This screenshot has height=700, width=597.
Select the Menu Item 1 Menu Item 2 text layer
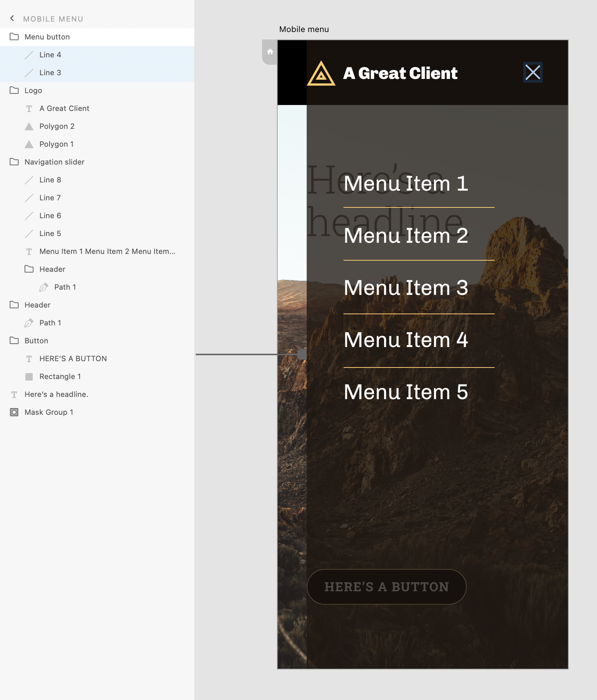pyautogui.click(x=97, y=251)
